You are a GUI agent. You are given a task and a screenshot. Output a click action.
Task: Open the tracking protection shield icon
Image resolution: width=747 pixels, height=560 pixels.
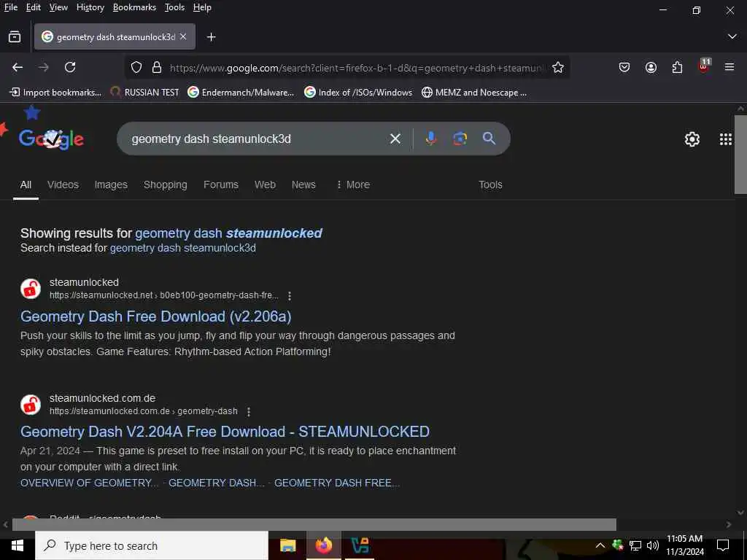pyautogui.click(x=136, y=68)
